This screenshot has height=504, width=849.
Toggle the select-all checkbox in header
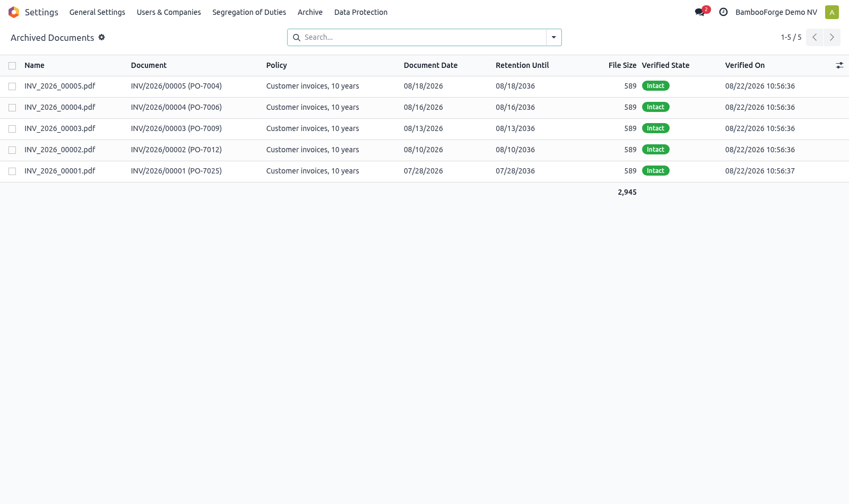pyautogui.click(x=12, y=66)
